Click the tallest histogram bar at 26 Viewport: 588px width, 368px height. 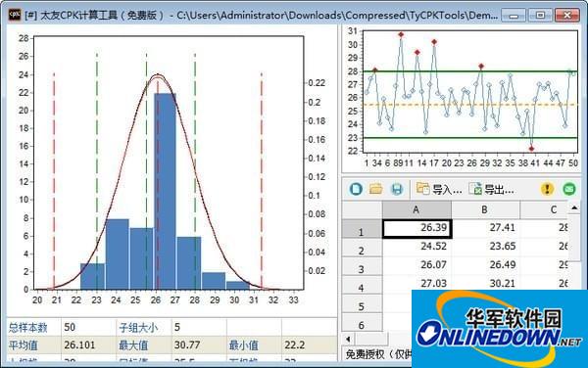(165, 191)
